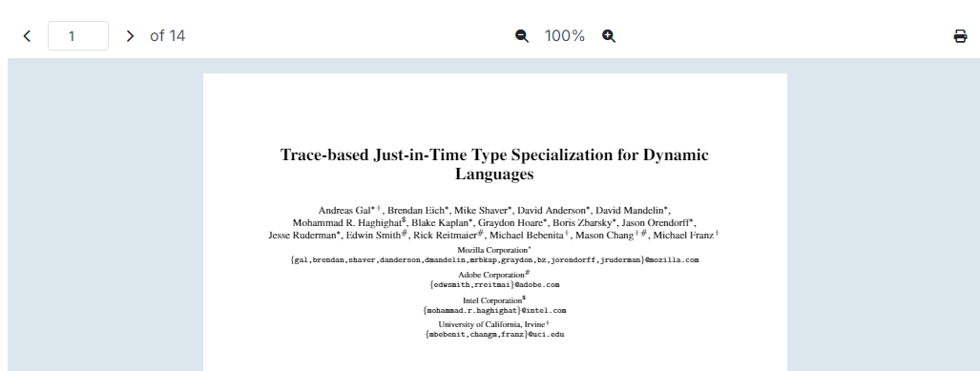Click author name Michael Franz
This screenshot has width=980, height=371.
pyautogui.click(x=683, y=236)
